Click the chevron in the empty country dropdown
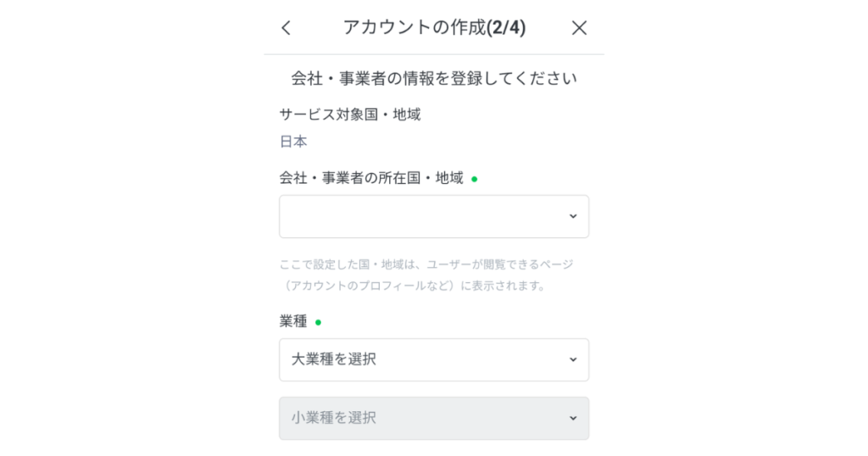Image resolution: width=868 pixels, height=456 pixels. 573,216
